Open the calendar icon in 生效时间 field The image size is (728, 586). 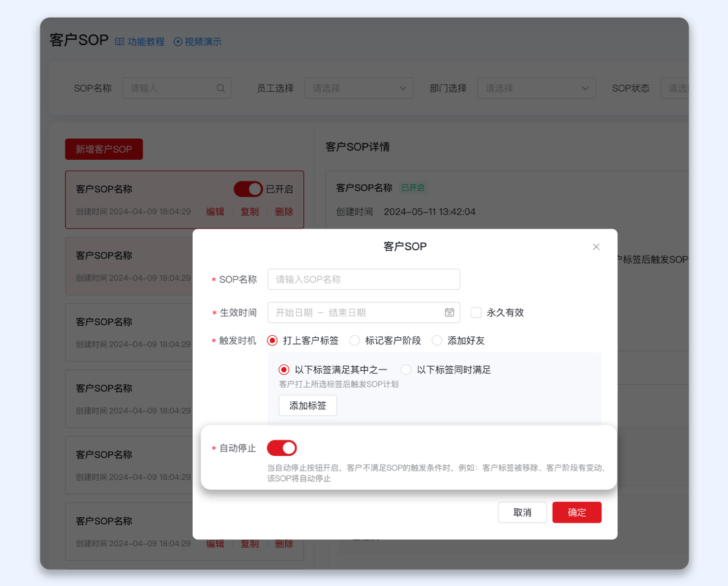click(x=450, y=312)
